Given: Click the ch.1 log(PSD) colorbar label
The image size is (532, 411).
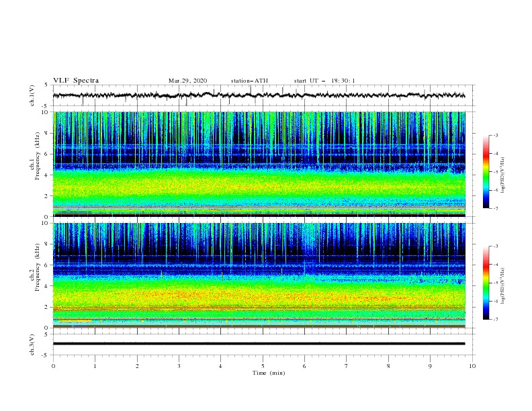Looking at the screenshot, I should click(503, 175).
